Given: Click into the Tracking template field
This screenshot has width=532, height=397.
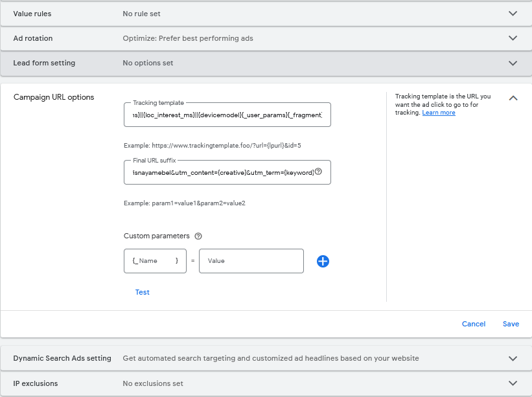Looking at the screenshot, I should pyautogui.click(x=227, y=115).
